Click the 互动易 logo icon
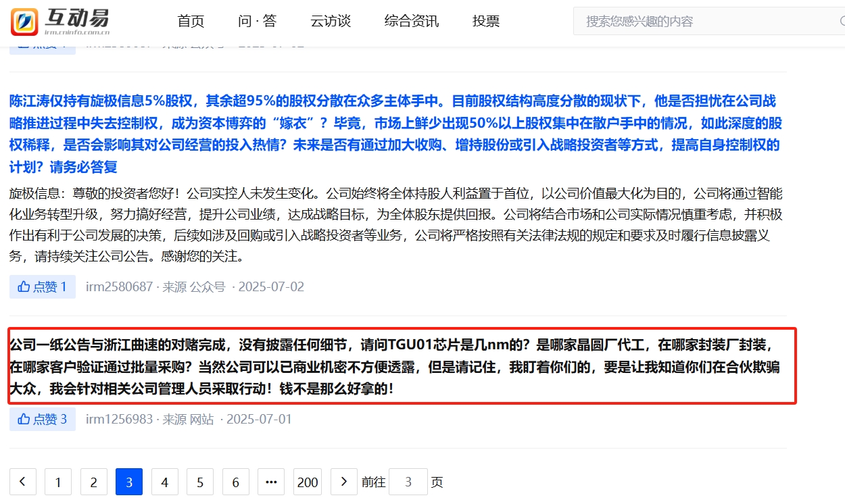The height and width of the screenshot is (504, 845). 24,21
